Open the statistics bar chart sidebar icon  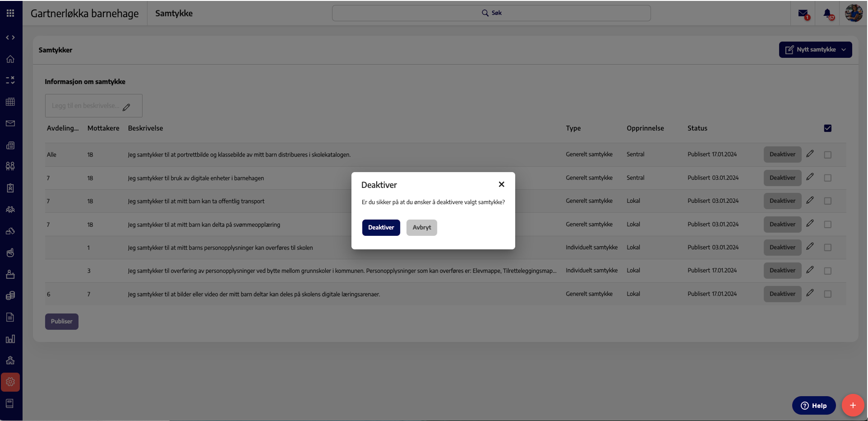(10, 339)
